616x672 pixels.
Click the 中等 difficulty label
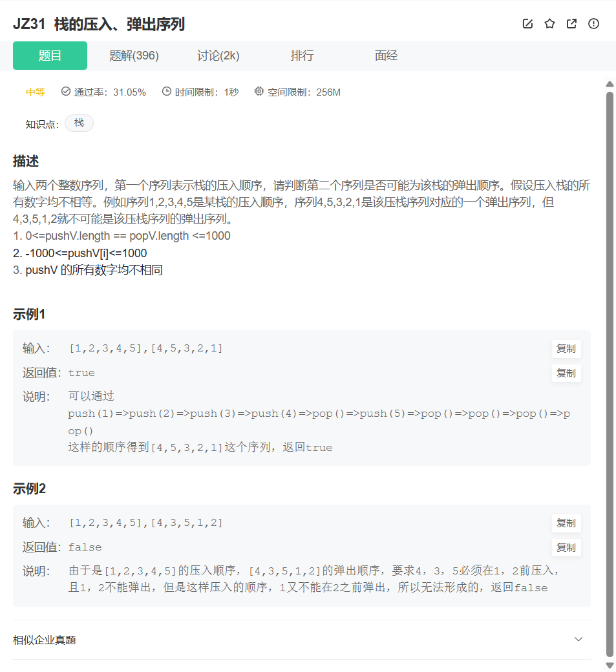36,92
